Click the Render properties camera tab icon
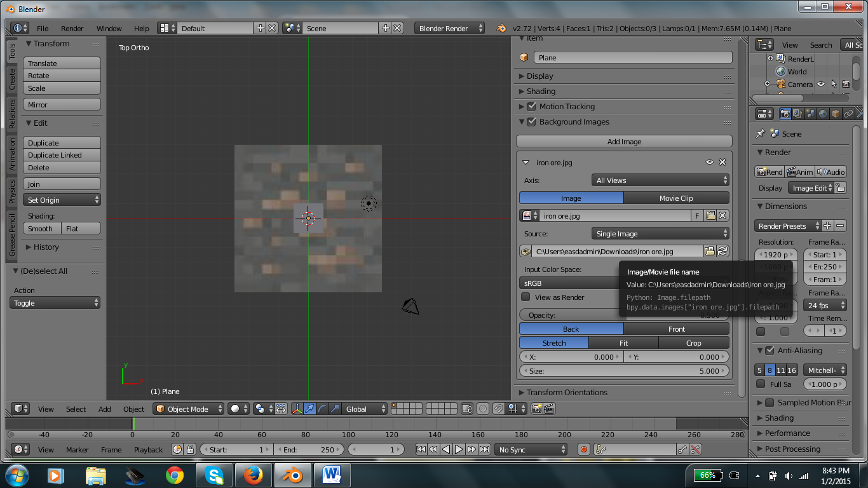 (785, 114)
